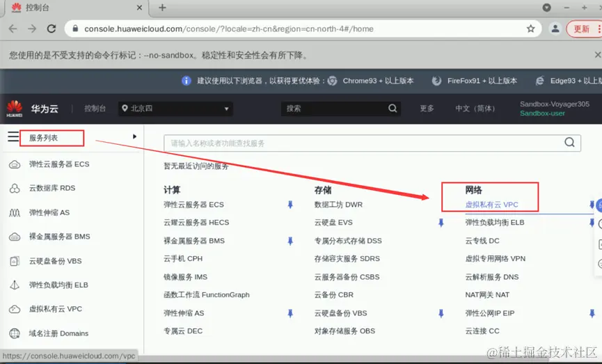The image size is (602, 364).
Task: Open 数据工坊 DWR service
Action: pos(338,205)
